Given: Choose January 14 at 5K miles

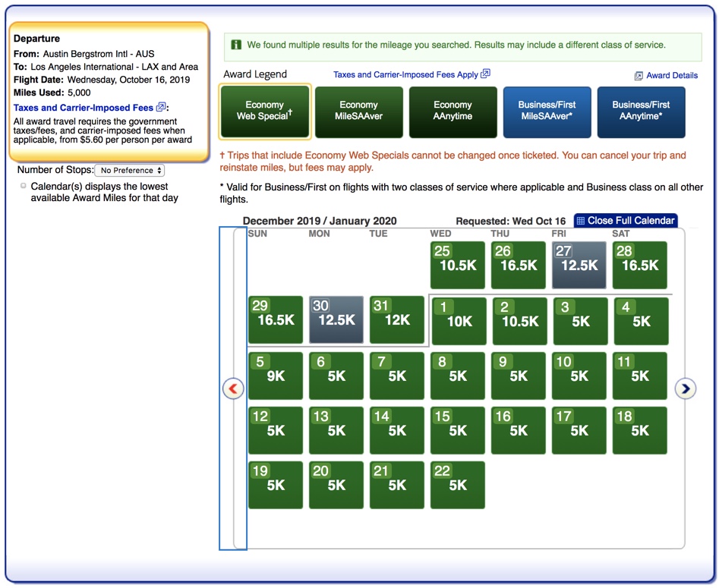Looking at the screenshot, I should pos(396,430).
